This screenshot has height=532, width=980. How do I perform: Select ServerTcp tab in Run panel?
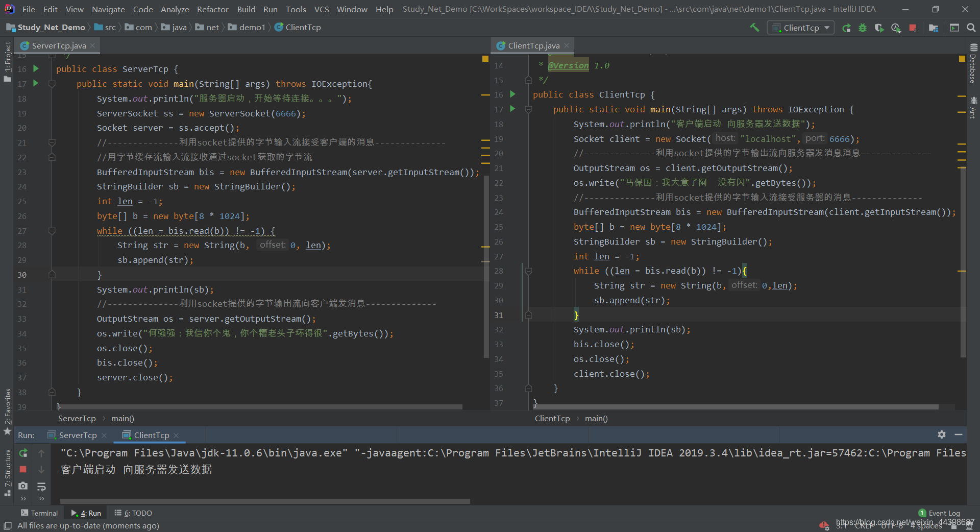coord(77,435)
